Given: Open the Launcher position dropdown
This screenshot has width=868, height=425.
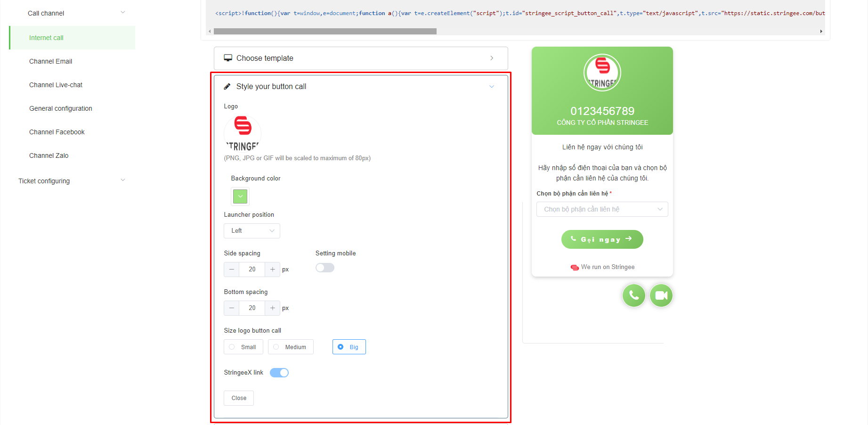Looking at the screenshot, I should (251, 231).
